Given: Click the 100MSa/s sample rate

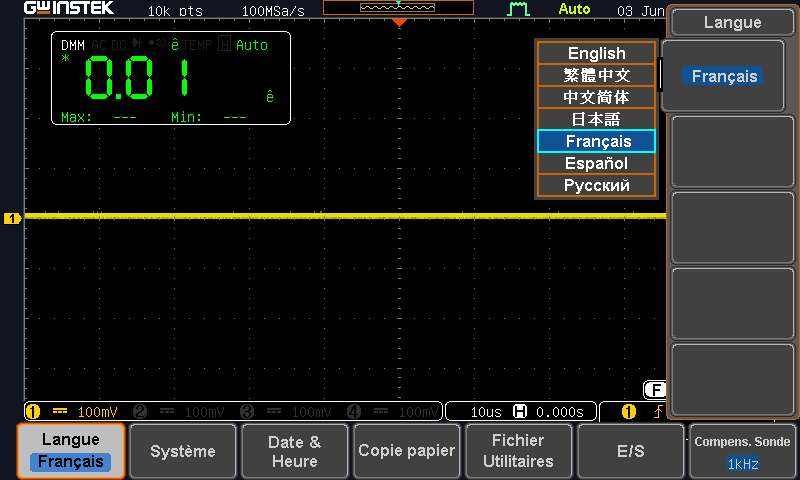Looking at the screenshot, I should (x=273, y=11).
